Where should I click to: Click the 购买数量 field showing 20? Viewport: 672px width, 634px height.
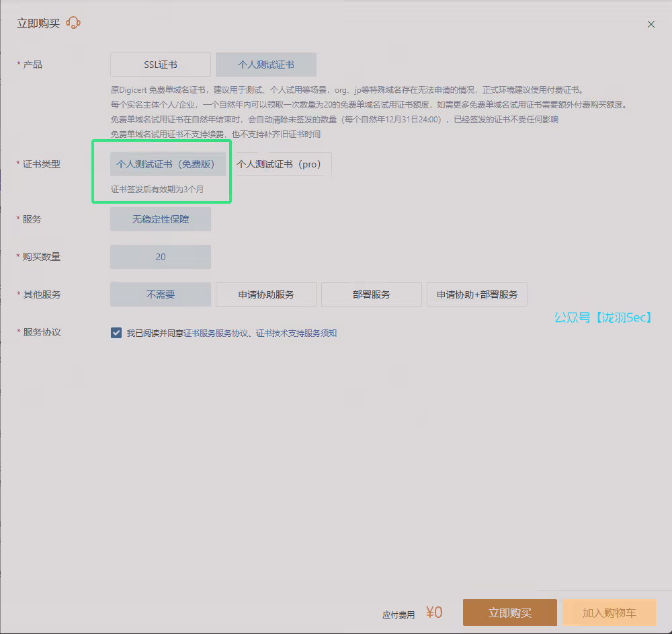(161, 257)
